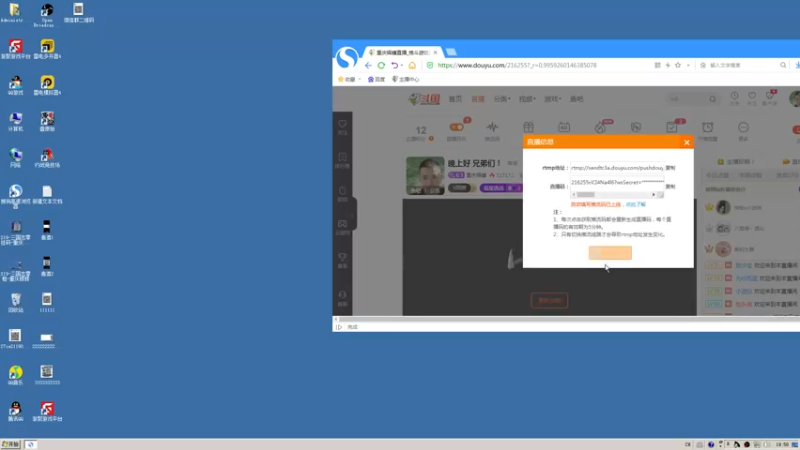Click Sogou browser icon in taskbar
Image resolution: width=800 pixels, height=450 pixels.
(31, 445)
